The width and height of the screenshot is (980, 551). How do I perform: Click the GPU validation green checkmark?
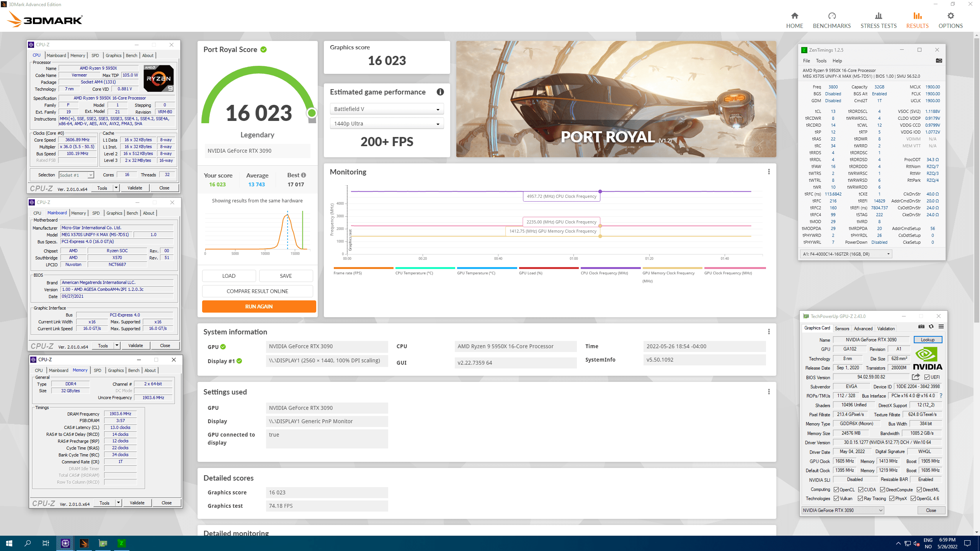click(x=223, y=347)
